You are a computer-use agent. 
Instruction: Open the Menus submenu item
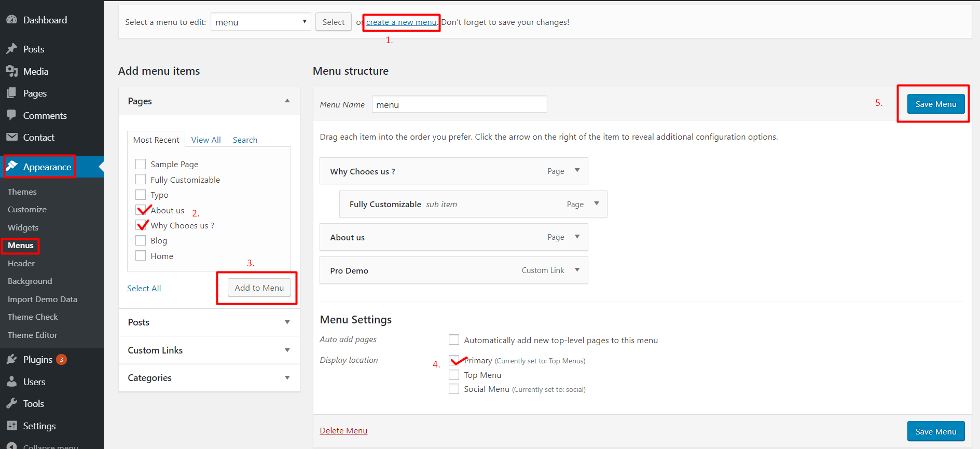tap(21, 246)
